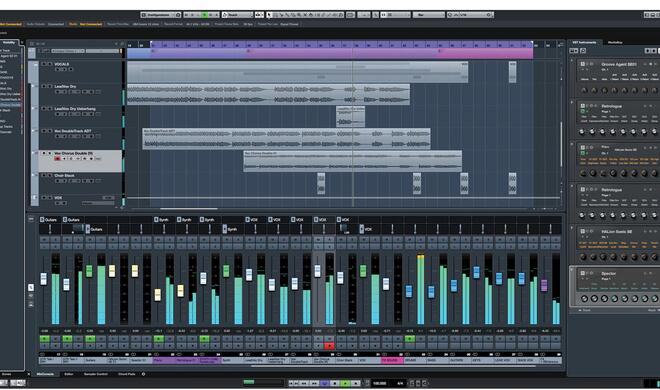
Task: Select the DRUMS channel label in mixer
Action: 415,361
